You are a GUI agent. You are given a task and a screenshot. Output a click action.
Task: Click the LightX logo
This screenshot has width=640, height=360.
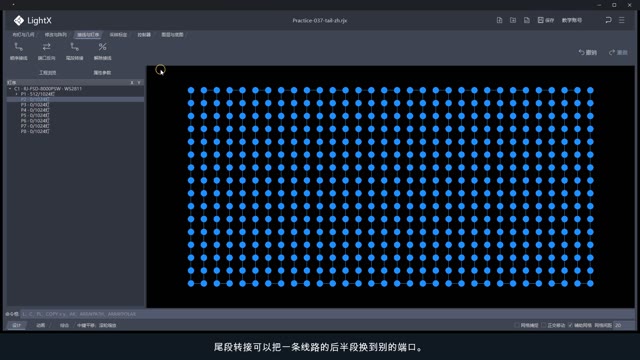coord(32,20)
